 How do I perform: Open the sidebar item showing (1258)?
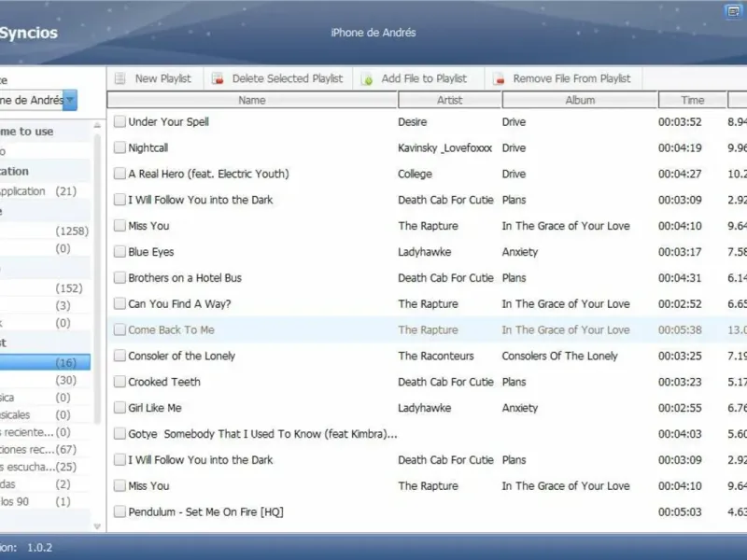45,231
